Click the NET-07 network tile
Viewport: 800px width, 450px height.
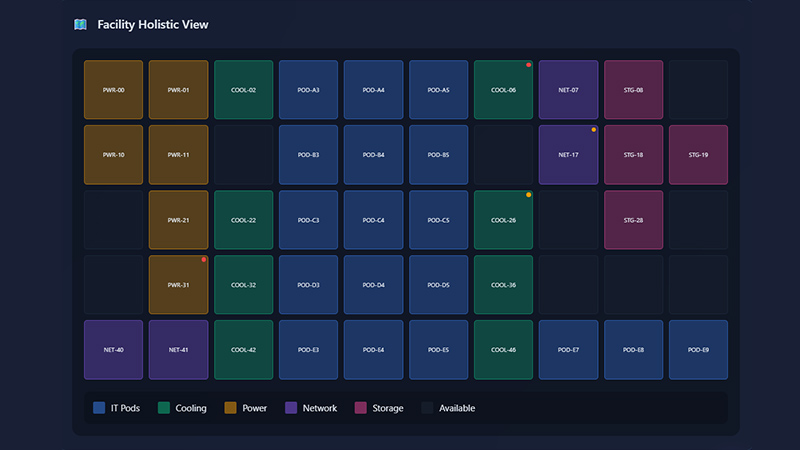tap(568, 90)
